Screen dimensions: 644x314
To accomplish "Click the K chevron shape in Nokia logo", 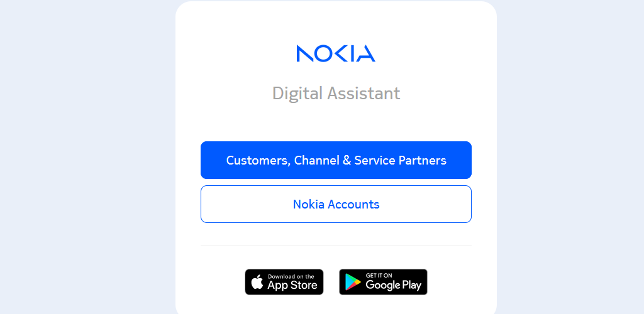I will [341, 53].
